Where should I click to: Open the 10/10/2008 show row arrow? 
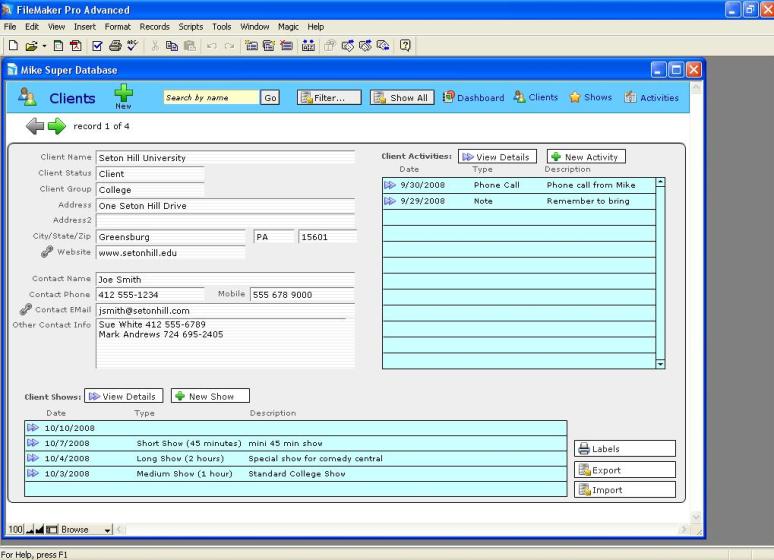pyautogui.click(x=33, y=428)
